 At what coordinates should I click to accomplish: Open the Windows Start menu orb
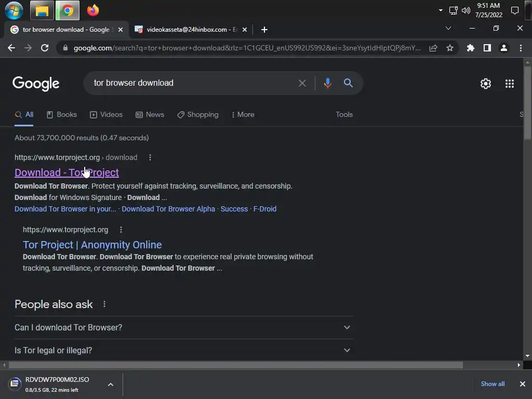(14, 10)
